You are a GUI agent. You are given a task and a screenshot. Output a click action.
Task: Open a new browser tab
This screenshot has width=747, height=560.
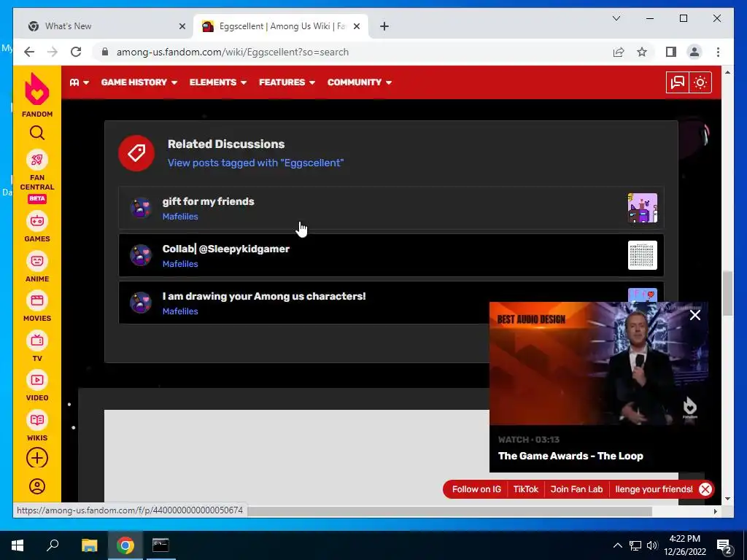click(384, 26)
